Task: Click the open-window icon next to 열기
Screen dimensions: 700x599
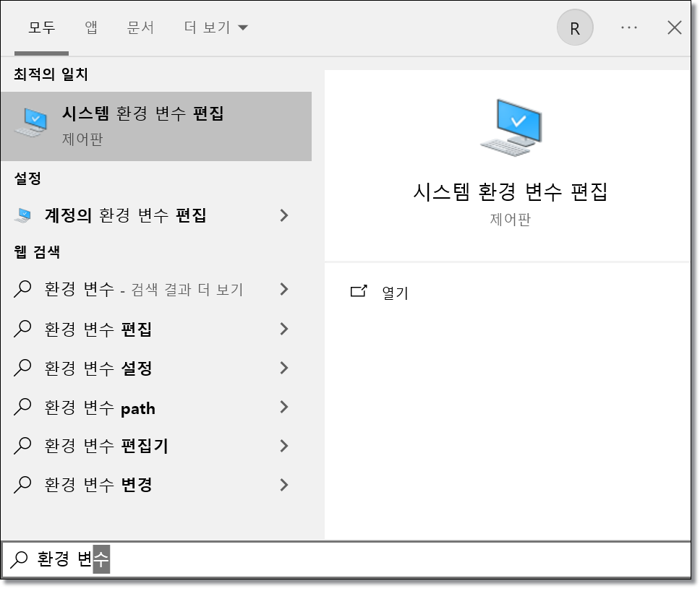Action: (x=359, y=292)
